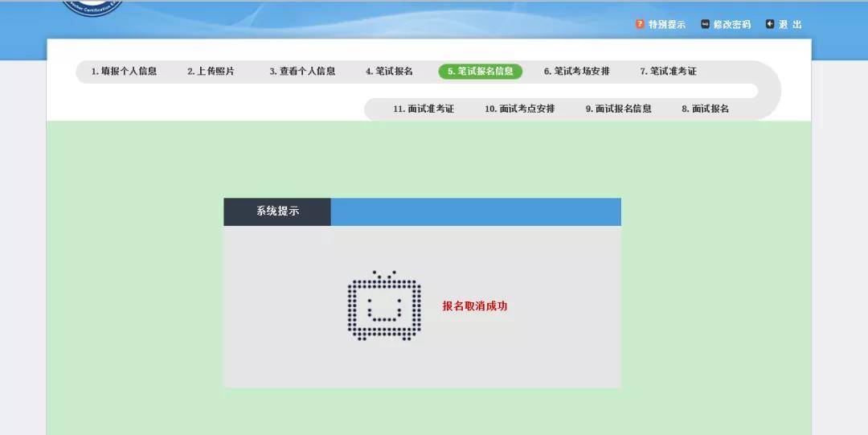Click the 修改密码 key icon
The width and height of the screenshot is (868, 435).
click(705, 24)
